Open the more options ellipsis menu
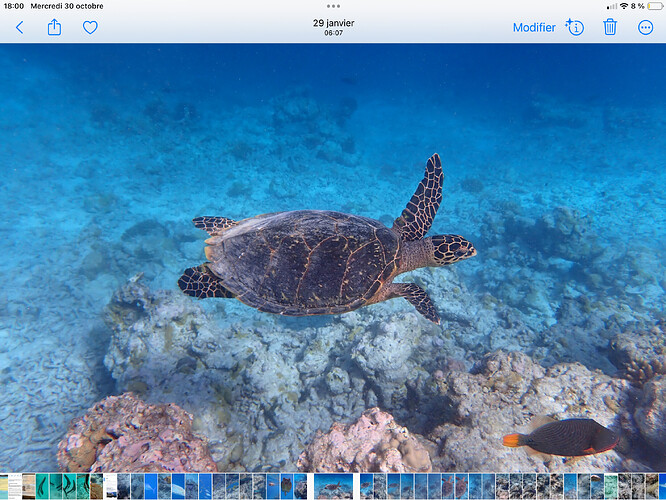 [645, 28]
